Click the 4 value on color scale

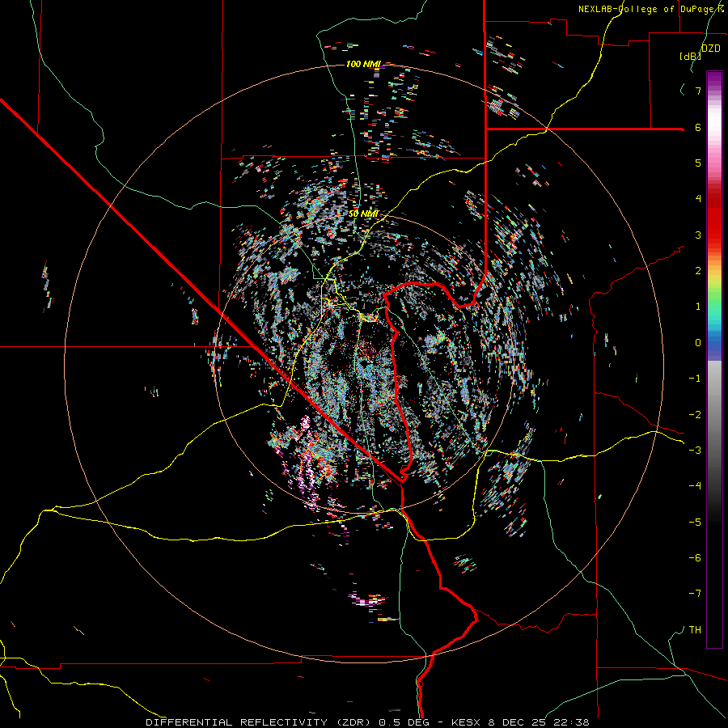click(x=698, y=199)
